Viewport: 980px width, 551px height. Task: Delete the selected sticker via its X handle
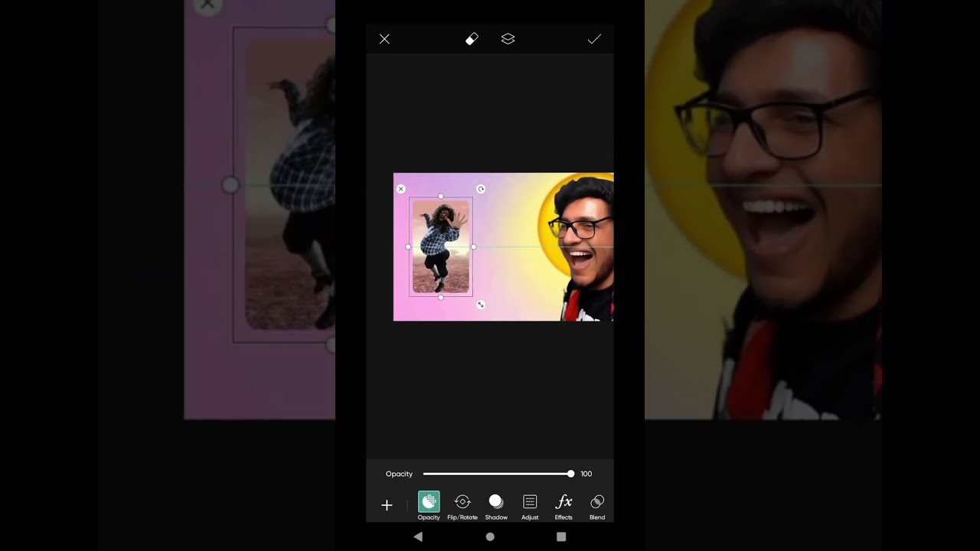(x=400, y=189)
